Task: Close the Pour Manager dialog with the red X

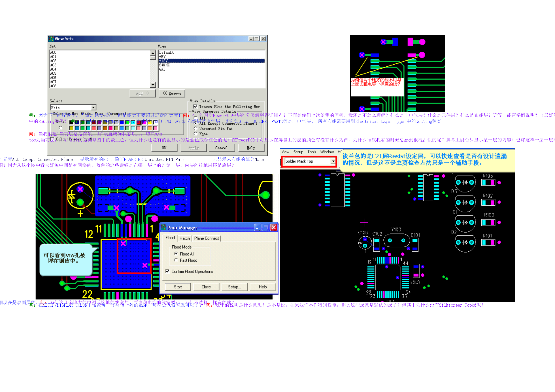Action: (x=274, y=228)
